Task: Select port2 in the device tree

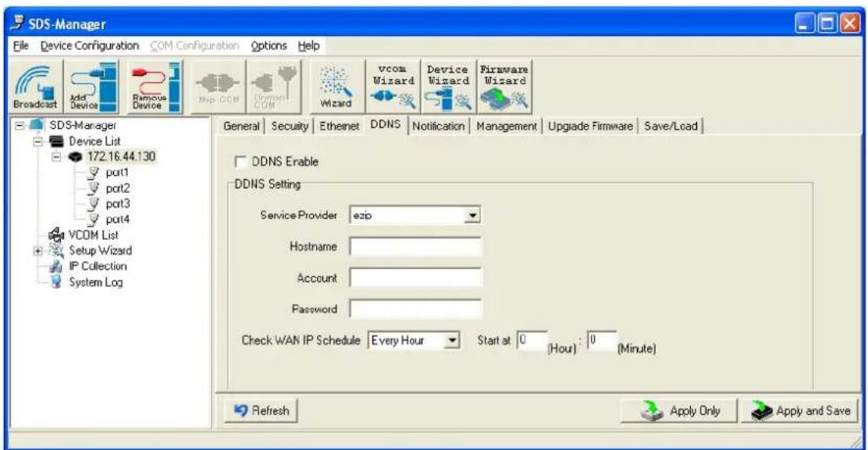Action: tap(117, 188)
